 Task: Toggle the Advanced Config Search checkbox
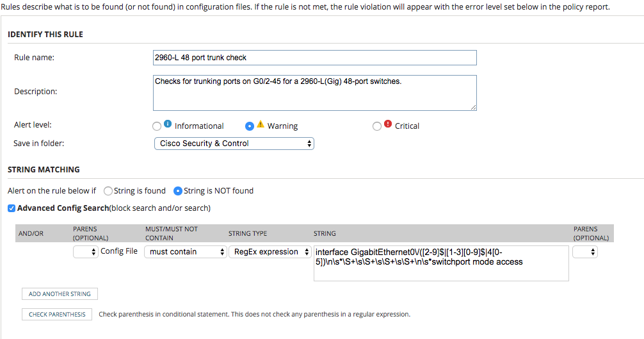[12, 208]
